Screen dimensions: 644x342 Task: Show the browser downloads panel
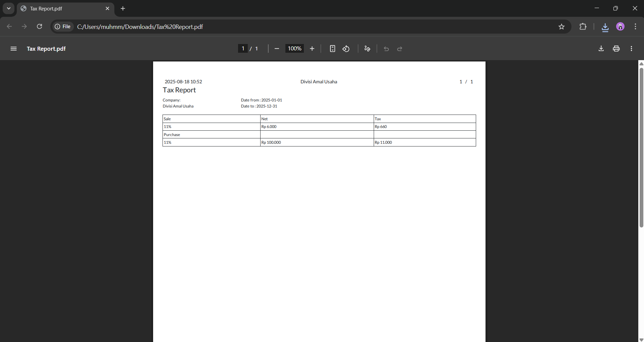pyautogui.click(x=605, y=27)
